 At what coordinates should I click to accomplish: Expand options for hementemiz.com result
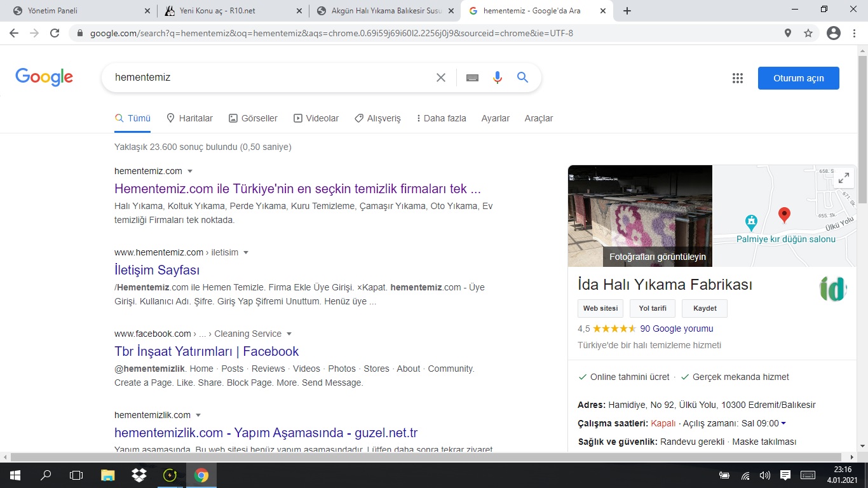click(190, 171)
